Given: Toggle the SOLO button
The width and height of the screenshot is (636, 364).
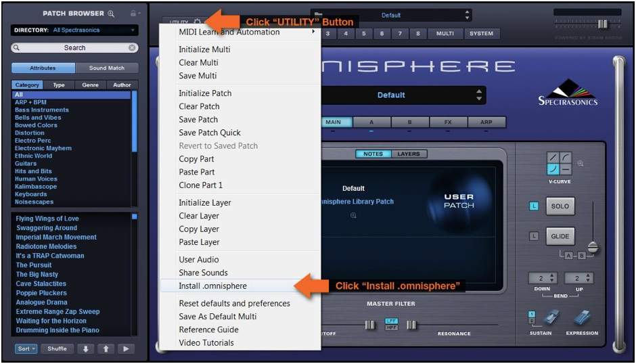Looking at the screenshot, I should pos(560,206).
